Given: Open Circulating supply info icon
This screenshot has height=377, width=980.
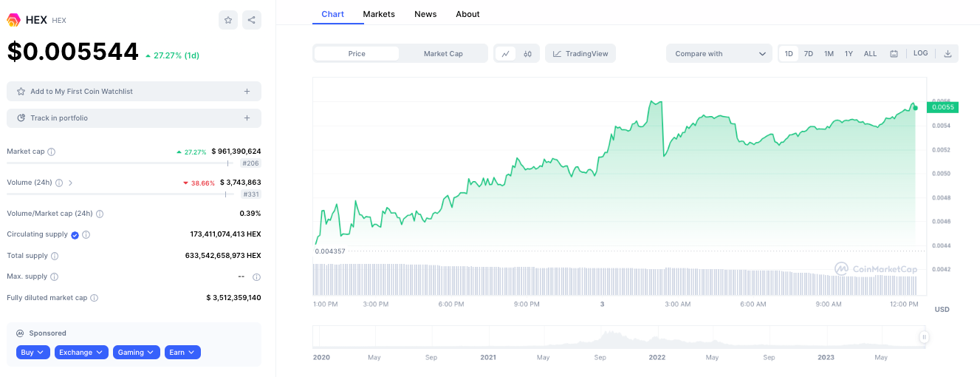Looking at the screenshot, I should (86, 234).
